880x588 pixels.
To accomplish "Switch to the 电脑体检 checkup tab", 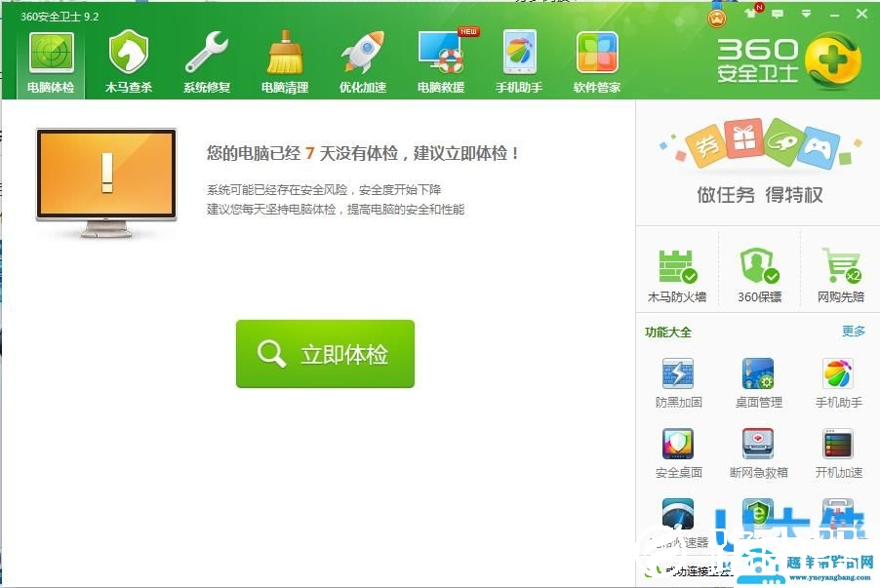I will click(53, 59).
